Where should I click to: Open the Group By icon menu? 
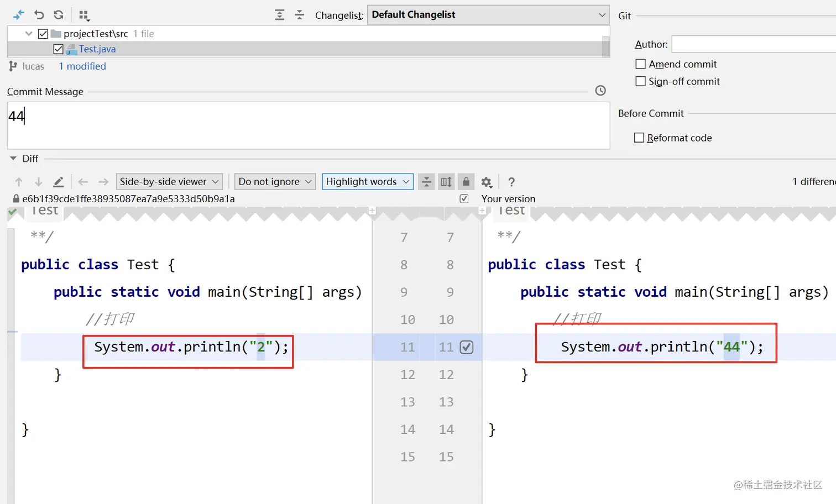[x=84, y=15]
